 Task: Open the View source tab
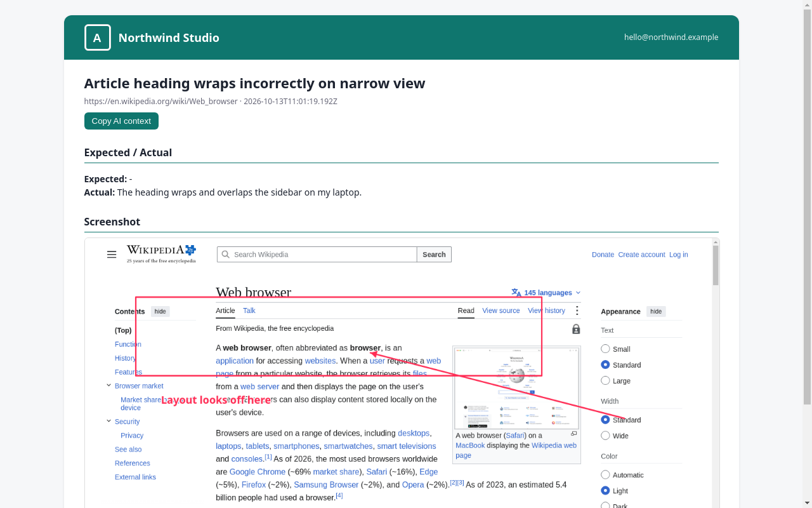coord(501,311)
